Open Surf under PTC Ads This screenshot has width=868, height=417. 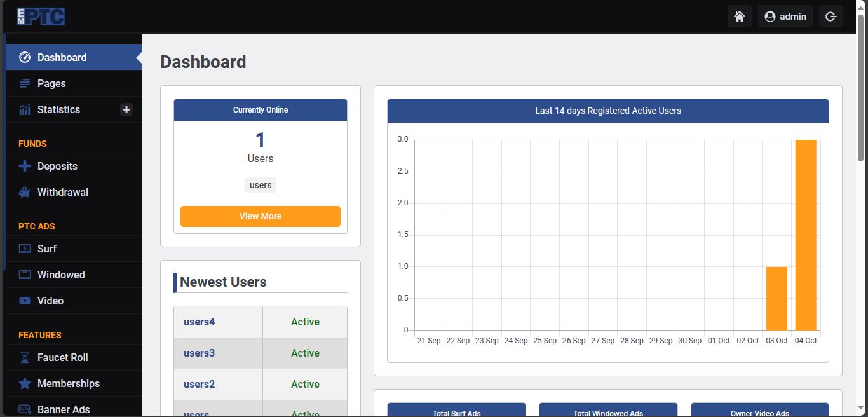74,249
